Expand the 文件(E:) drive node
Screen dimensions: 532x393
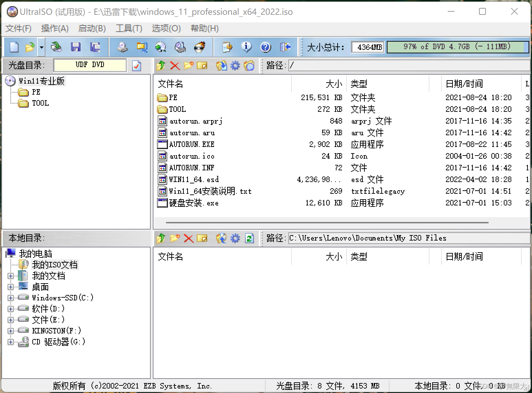(11, 320)
